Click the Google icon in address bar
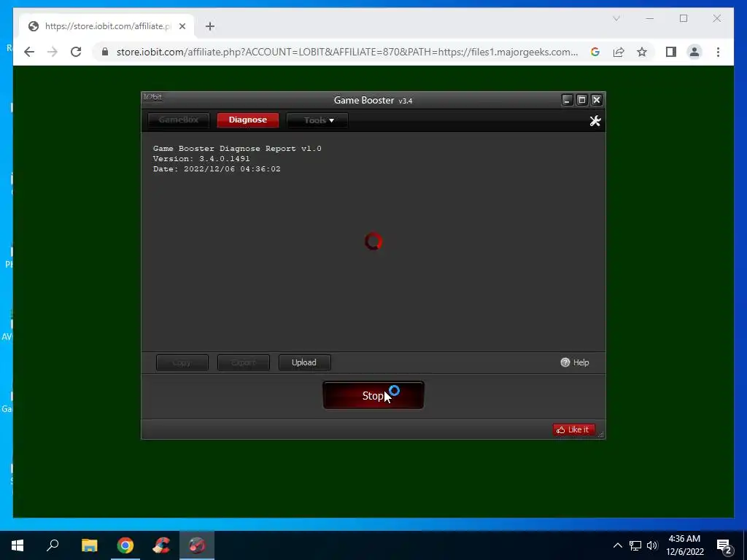The width and height of the screenshot is (747, 560). (x=595, y=52)
